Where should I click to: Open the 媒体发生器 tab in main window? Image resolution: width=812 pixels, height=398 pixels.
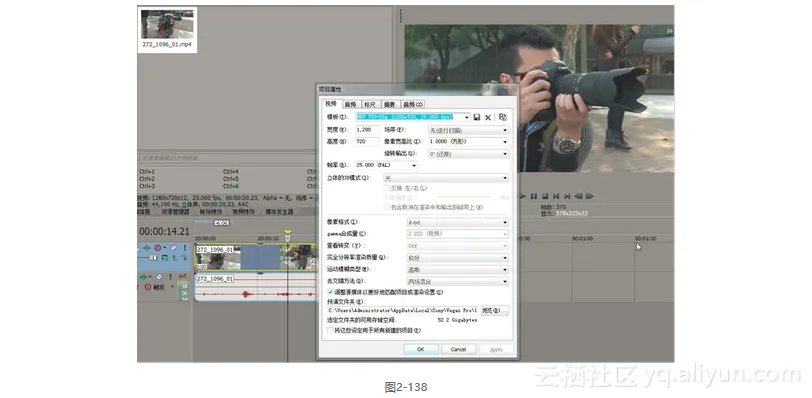[280, 212]
